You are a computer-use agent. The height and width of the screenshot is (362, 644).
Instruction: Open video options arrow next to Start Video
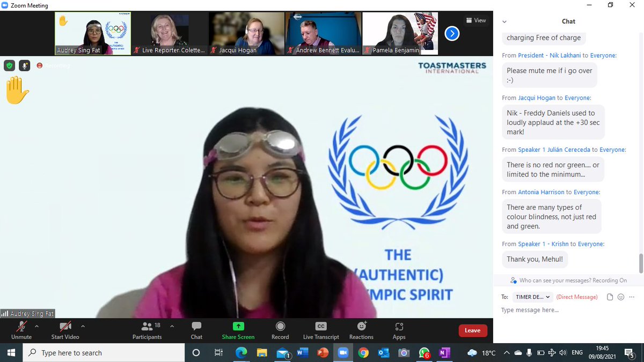tap(83, 326)
